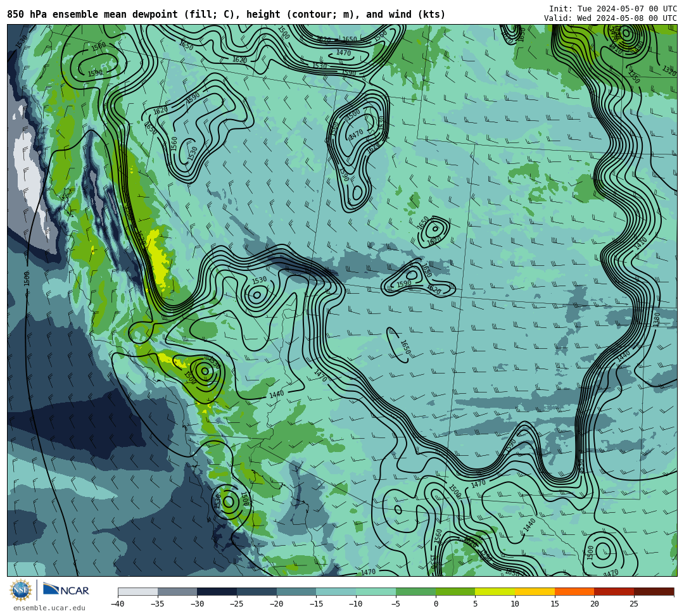Click the yellow-green swatch between 5 and 10
The image size is (684, 616).
click(495, 591)
